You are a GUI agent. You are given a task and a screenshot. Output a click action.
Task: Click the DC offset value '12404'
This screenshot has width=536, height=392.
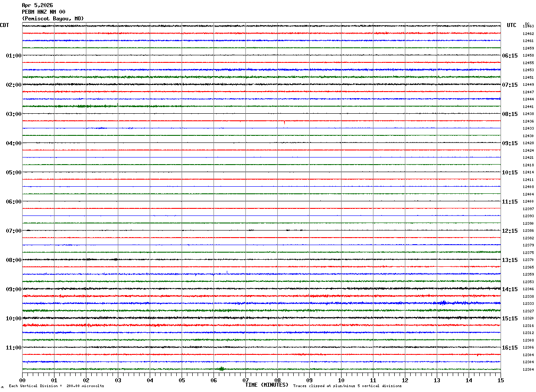(x=528, y=194)
